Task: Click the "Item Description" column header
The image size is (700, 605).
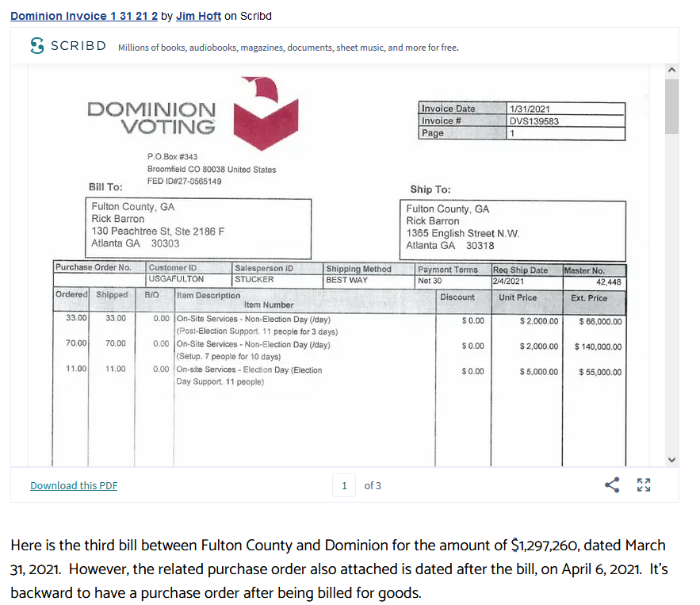Action: [x=208, y=296]
